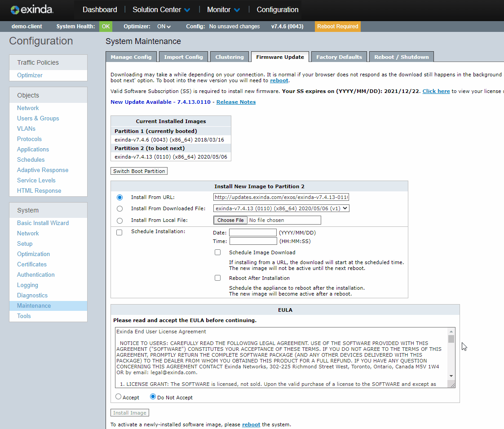Viewport: 504px width, 429px height.
Task: Select the Install From Local File radio
Action: pyautogui.click(x=119, y=221)
